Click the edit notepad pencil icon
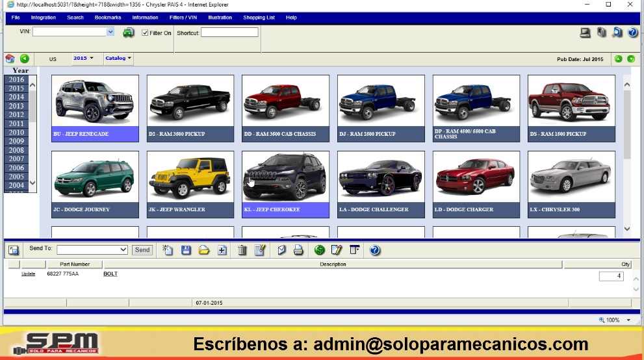 click(x=337, y=250)
